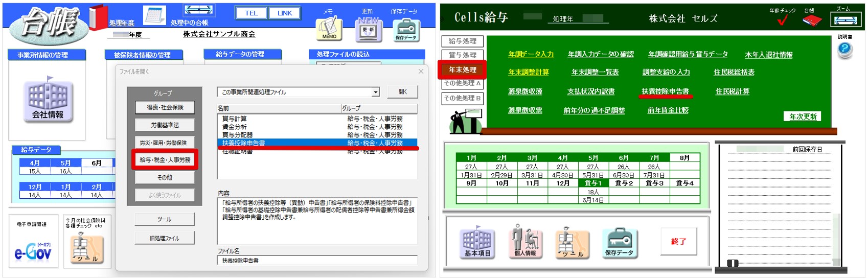
Task: Click the red 年齢チェック checkmark
Action: [782, 20]
